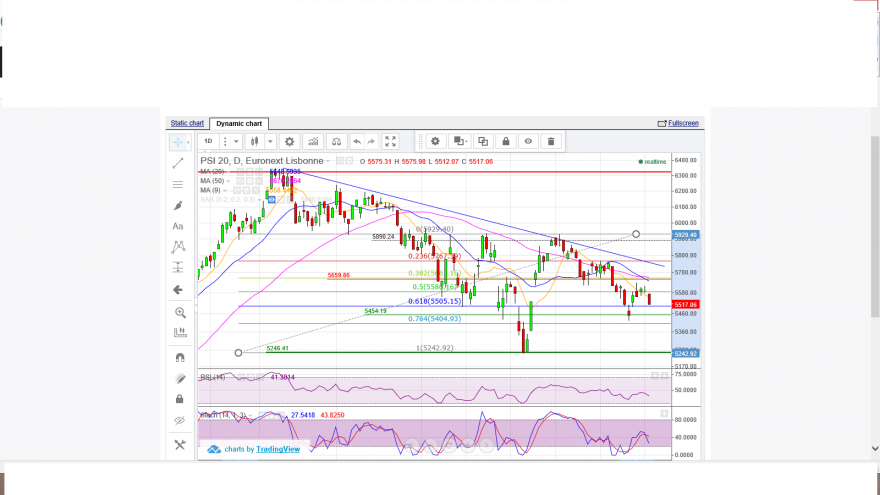
Task: Click the 5246.41 support line label
Action: 277,349
